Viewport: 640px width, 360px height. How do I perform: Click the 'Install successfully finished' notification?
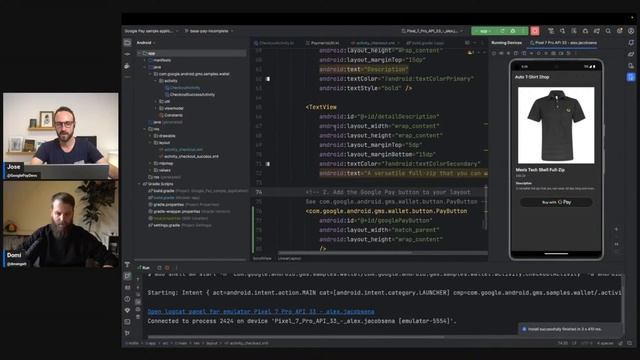(x=570, y=329)
